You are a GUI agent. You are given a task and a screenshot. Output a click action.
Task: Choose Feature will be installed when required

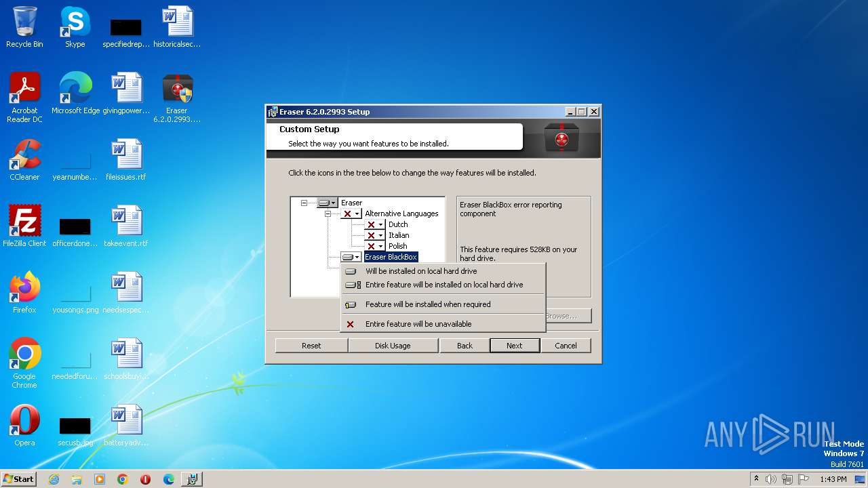[x=443, y=304]
